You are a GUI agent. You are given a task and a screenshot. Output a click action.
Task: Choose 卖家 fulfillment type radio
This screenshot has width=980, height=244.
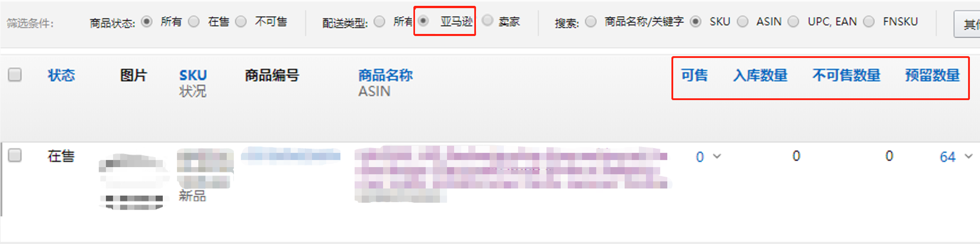pyautogui.click(x=488, y=20)
